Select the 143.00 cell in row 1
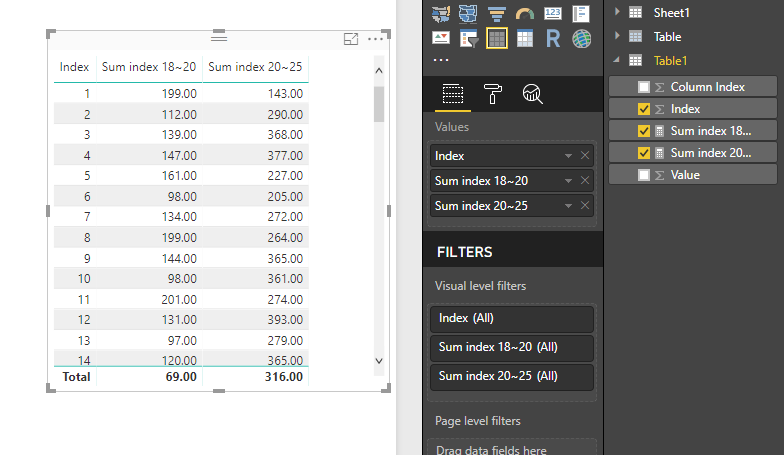The width and height of the screenshot is (784, 455). (x=285, y=94)
